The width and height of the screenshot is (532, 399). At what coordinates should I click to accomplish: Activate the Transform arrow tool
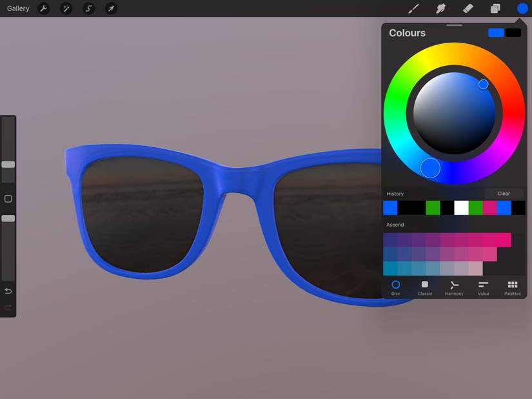click(112, 8)
